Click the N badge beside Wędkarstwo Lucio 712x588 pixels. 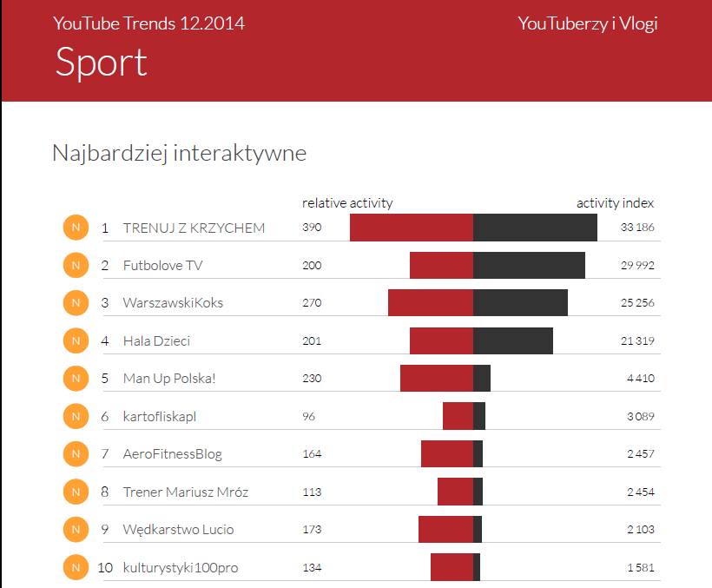click(x=76, y=530)
